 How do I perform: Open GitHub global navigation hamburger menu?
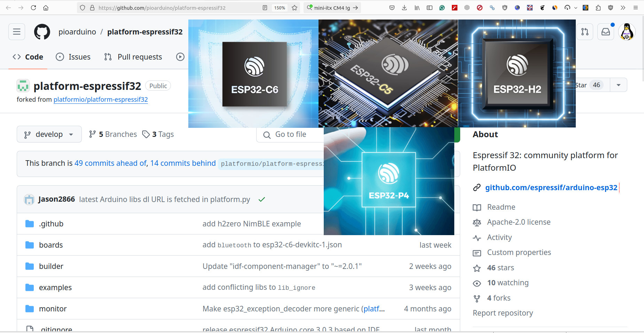[x=17, y=32]
